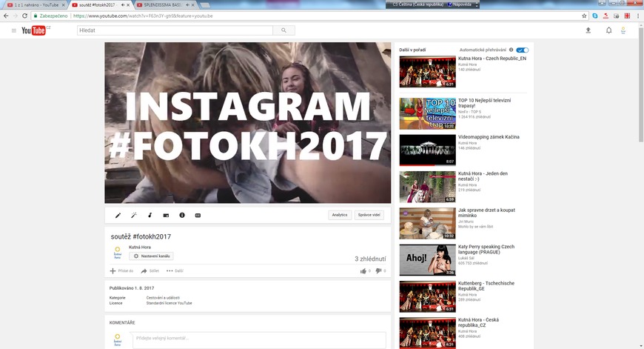
Task: Select the soutěž #fotokh2017 tab
Action: click(96, 5)
